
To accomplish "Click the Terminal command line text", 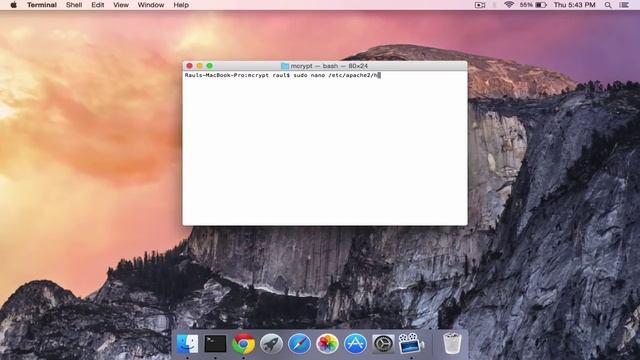I will 282,75.
